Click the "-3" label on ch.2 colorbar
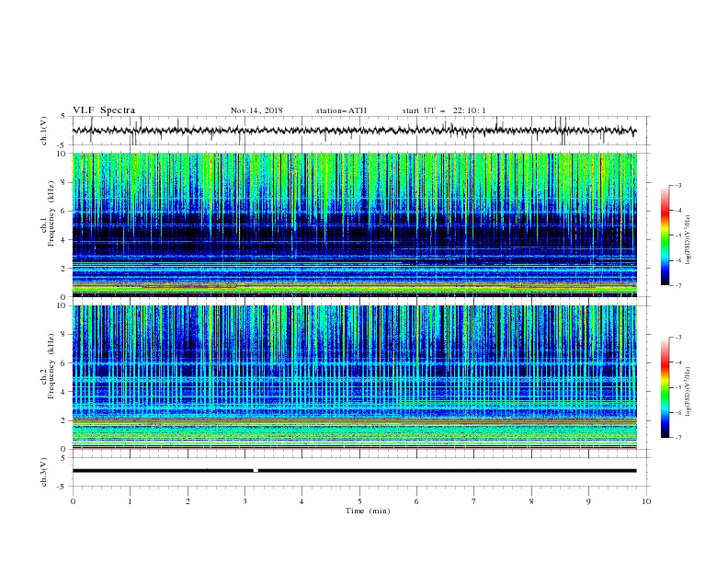 [x=678, y=338]
